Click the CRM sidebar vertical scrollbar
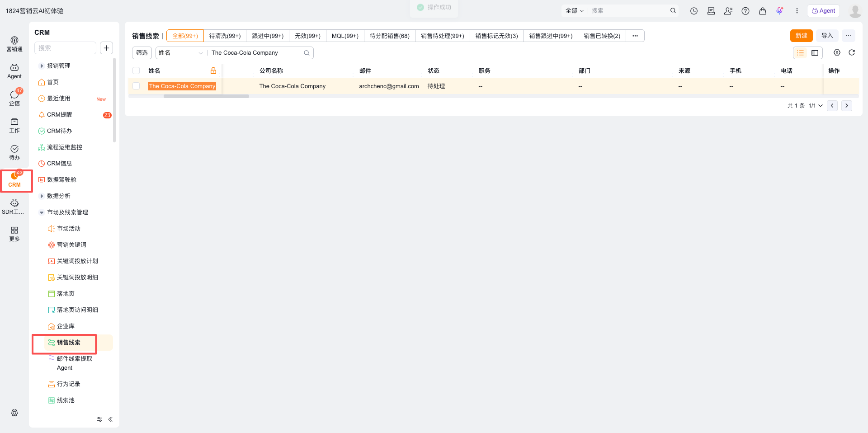 (114, 99)
